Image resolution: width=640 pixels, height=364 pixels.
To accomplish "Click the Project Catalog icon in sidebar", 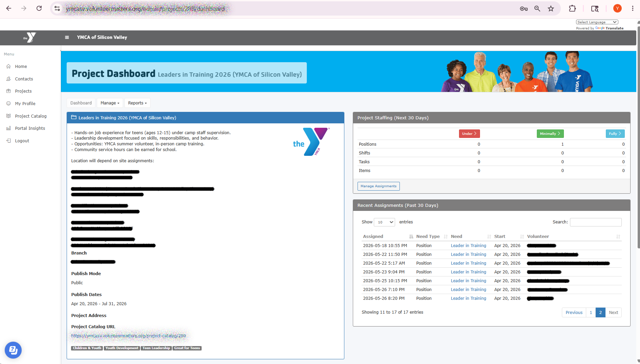I will pyautogui.click(x=8, y=116).
